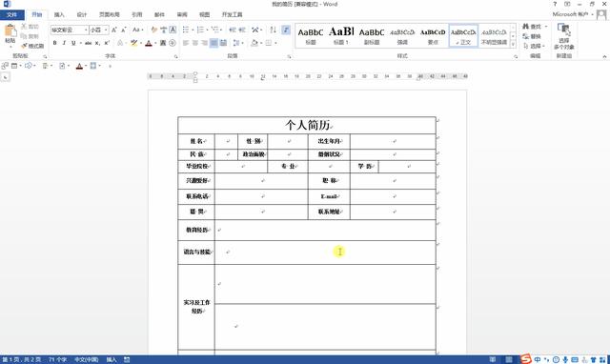Switch to the References tab
This screenshot has width=610, height=364.
(137, 15)
